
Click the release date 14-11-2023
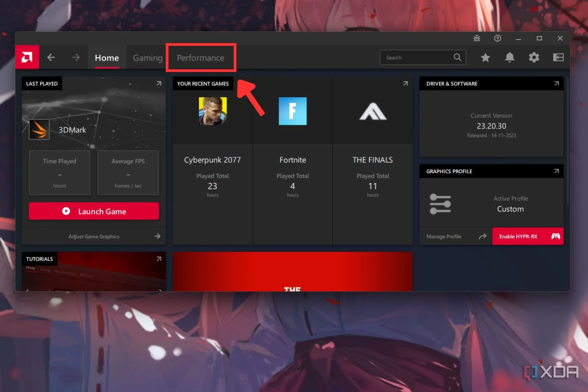[503, 136]
